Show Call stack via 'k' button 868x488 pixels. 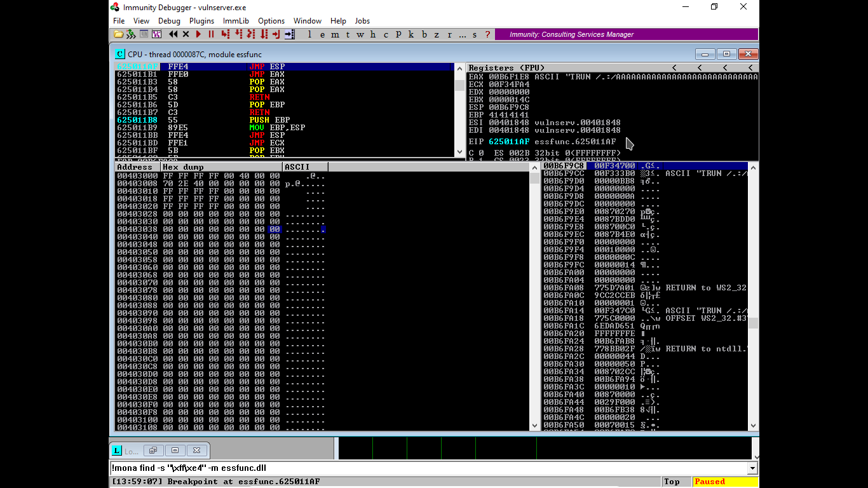click(x=411, y=34)
